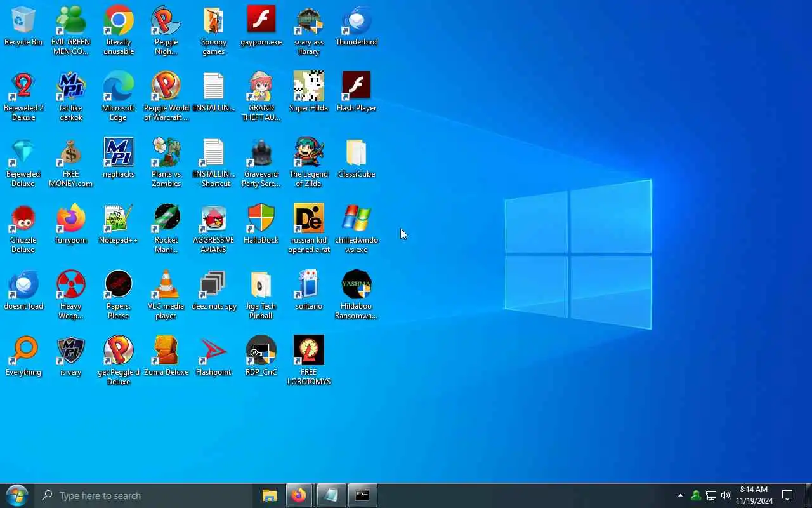Open Papers, Please

pos(119,295)
